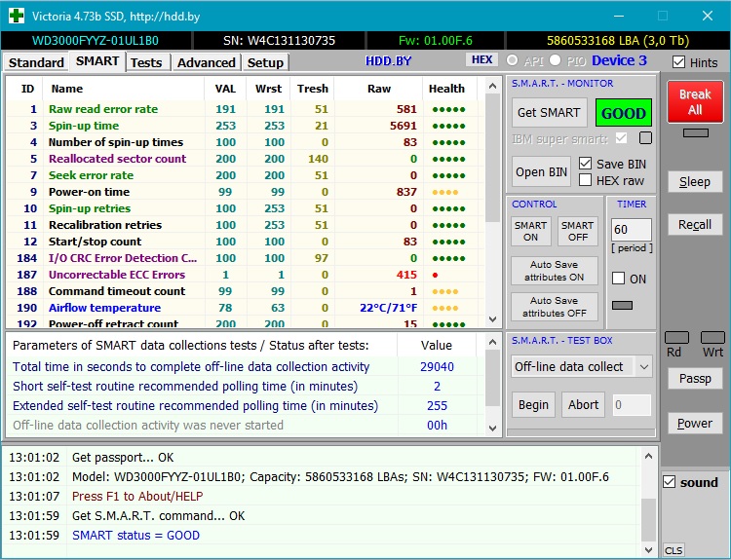Click the Rd indicator box
This screenshot has width=731, height=560.
pyautogui.click(x=676, y=337)
